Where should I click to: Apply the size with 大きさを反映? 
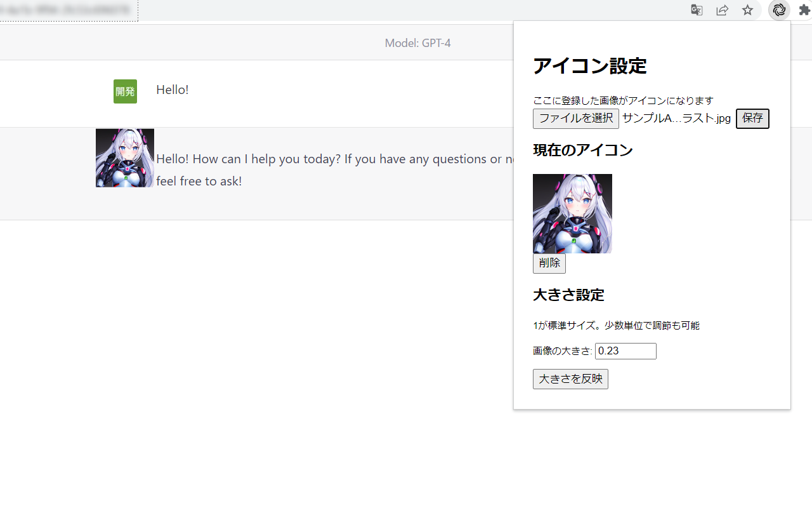pyautogui.click(x=570, y=379)
